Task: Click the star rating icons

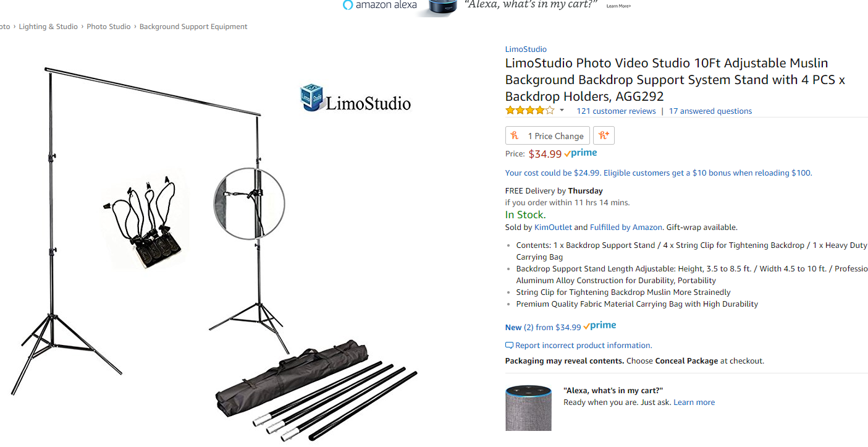Action: [529, 111]
